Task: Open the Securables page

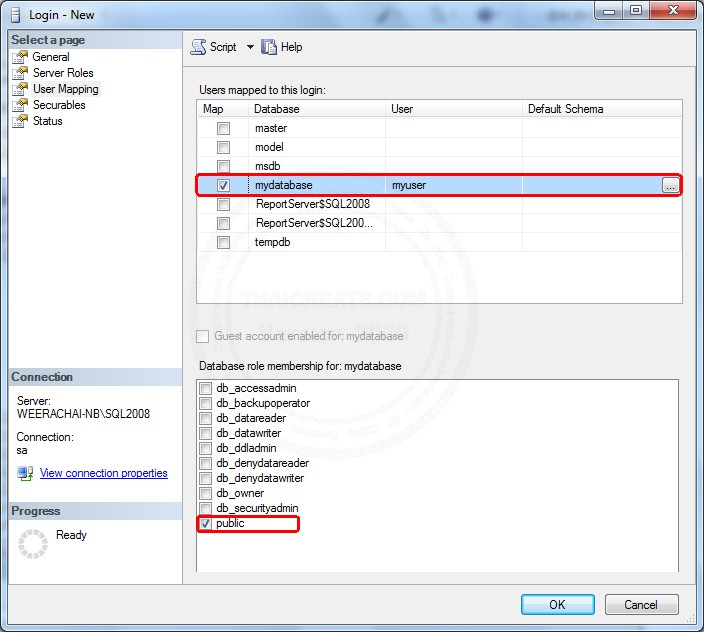Action: 59,105
